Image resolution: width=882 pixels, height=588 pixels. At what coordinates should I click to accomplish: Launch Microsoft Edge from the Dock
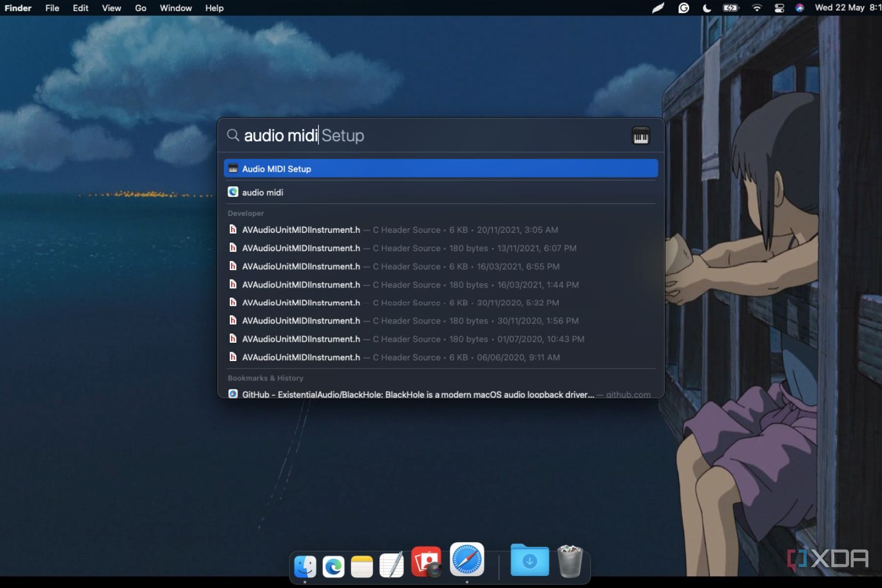pyautogui.click(x=333, y=566)
